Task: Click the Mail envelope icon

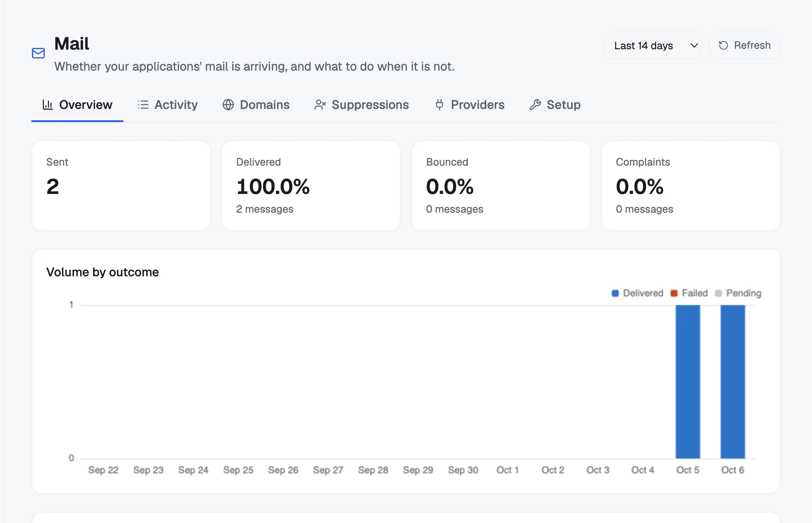Action: point(38,53)
